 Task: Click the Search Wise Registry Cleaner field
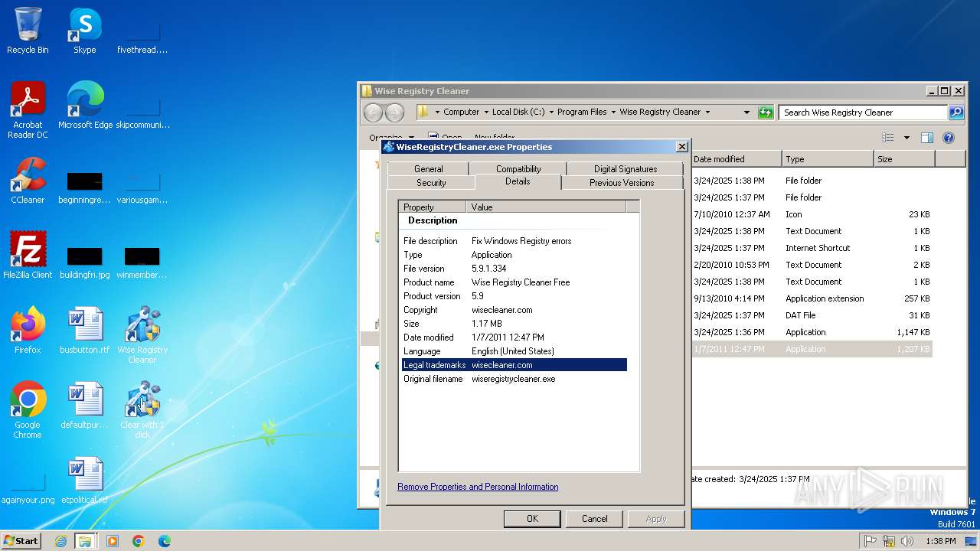pos(863,112)
